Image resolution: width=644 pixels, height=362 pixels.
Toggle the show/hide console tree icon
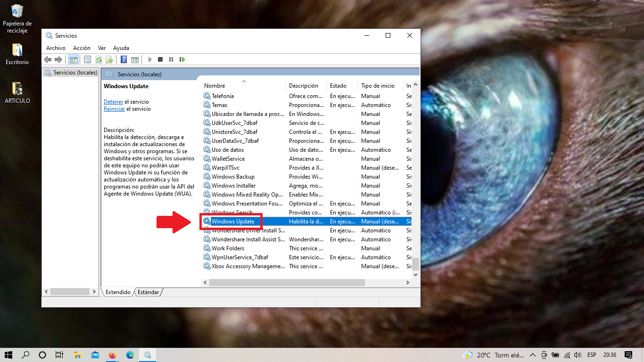click(x=73, y=59)
